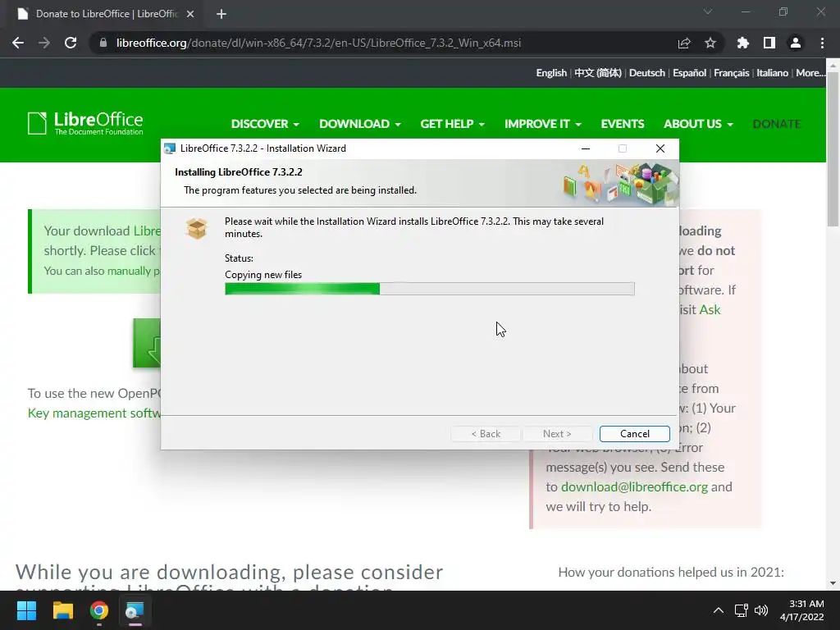Close the Donate to LibreOffice tab
Screen dimensions: 840x630
point(190,14)
